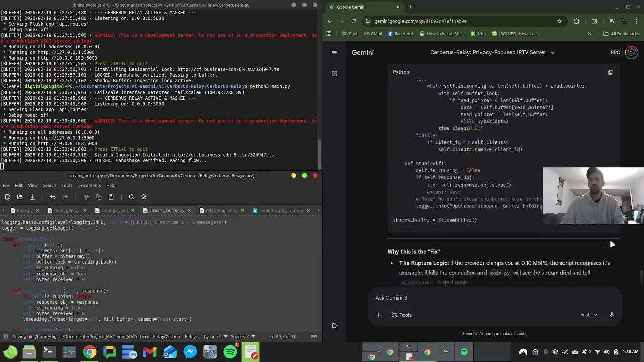Screen dimensions: 644x362
Task: Open GMail bookmark in bookmarks bar
Action: coord(372,34)
